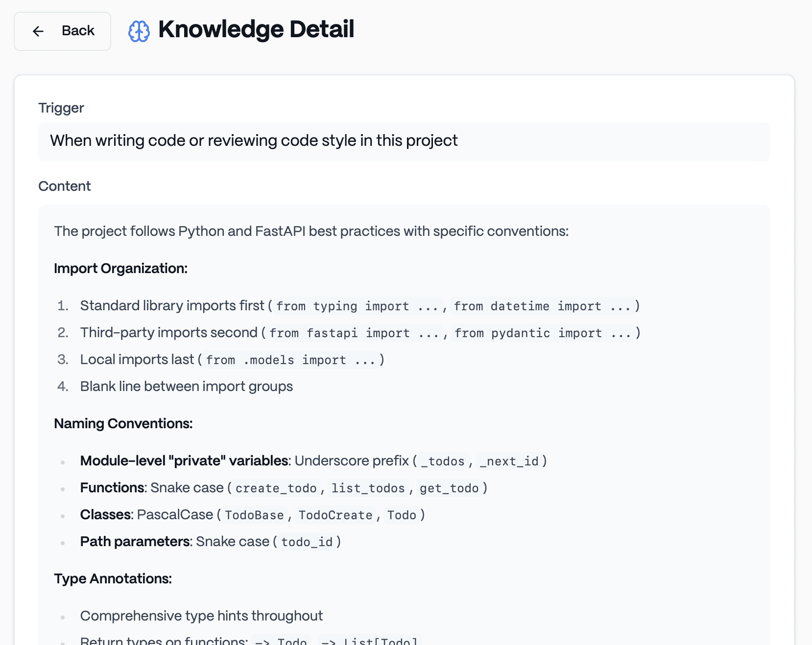Click the 'list_todos' code snippet
Image resolution: width=812 pixels, height=645 pixels.
[x=368, y=488]
